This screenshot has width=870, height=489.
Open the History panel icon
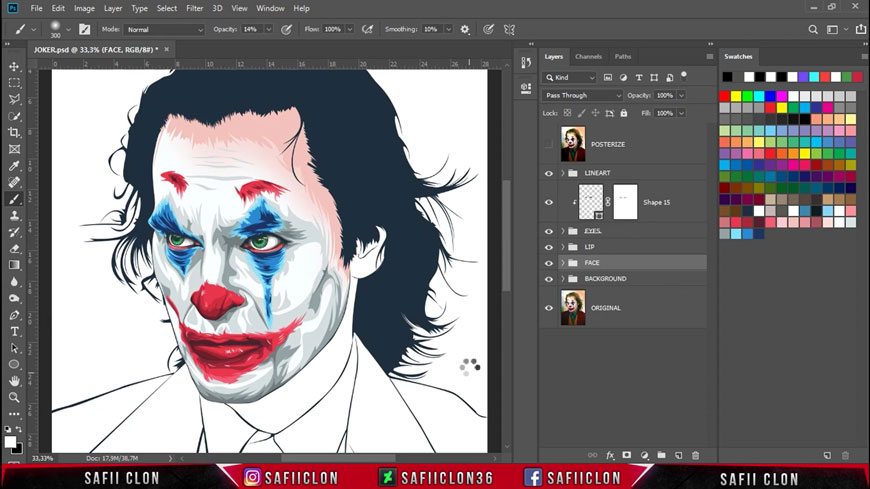pos(526,63)
